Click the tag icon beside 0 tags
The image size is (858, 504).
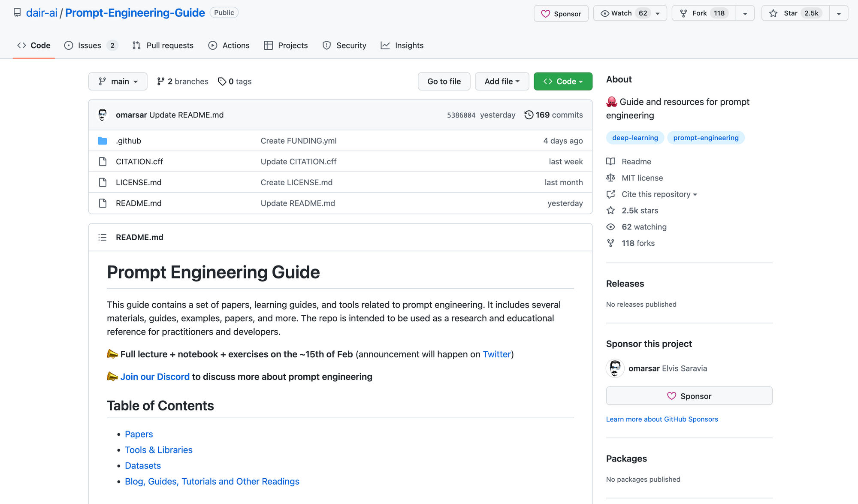coord(222,81)
